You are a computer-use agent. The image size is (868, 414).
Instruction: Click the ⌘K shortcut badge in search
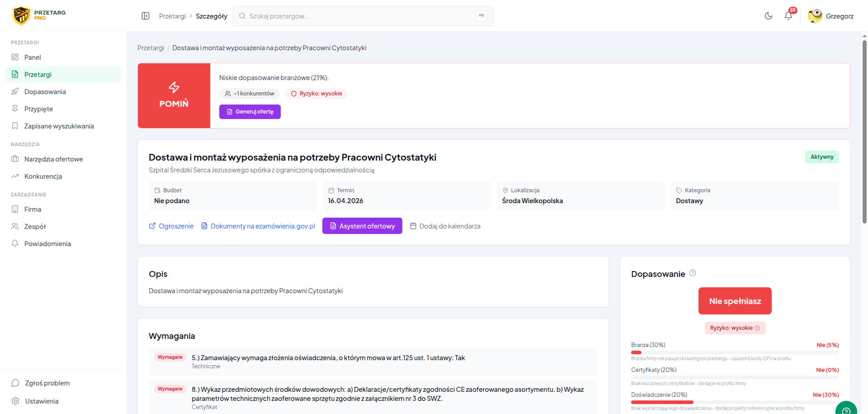pyautogui.click(x=481, y=16)
